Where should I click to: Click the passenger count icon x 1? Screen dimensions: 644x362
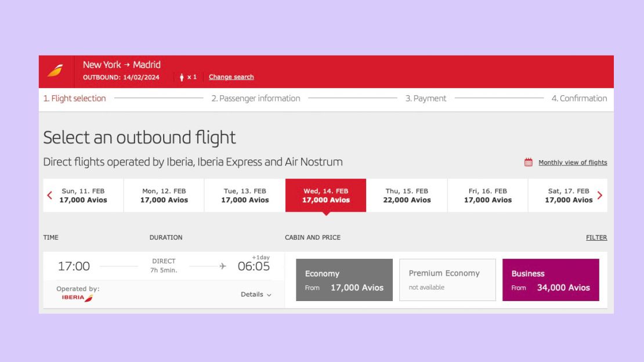(x=188, y=77)
